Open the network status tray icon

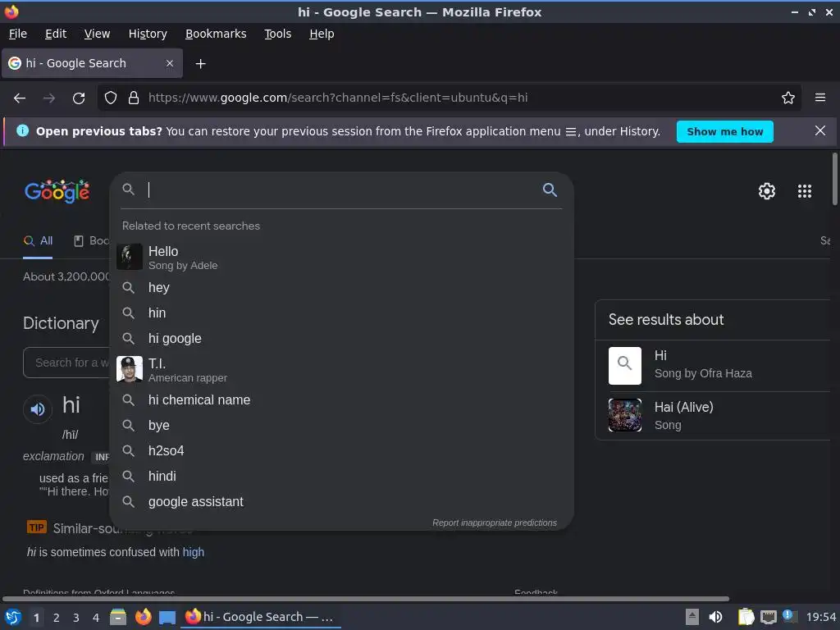tap(768, 617)
